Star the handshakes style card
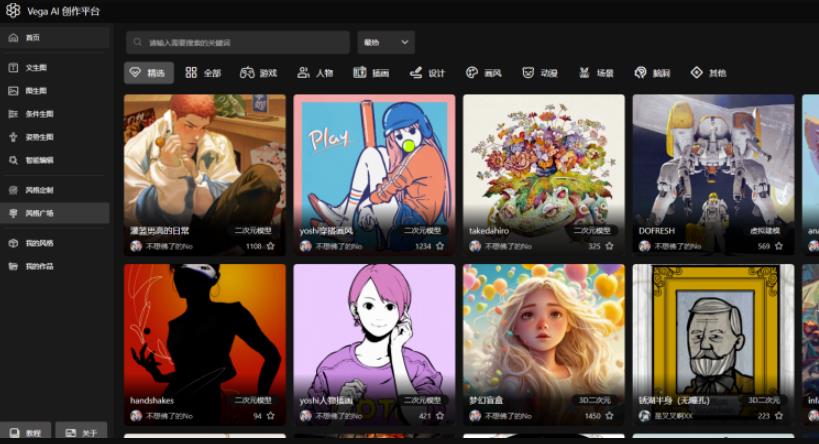This screenshot has width=819, height=444. (x=270, y=416)
